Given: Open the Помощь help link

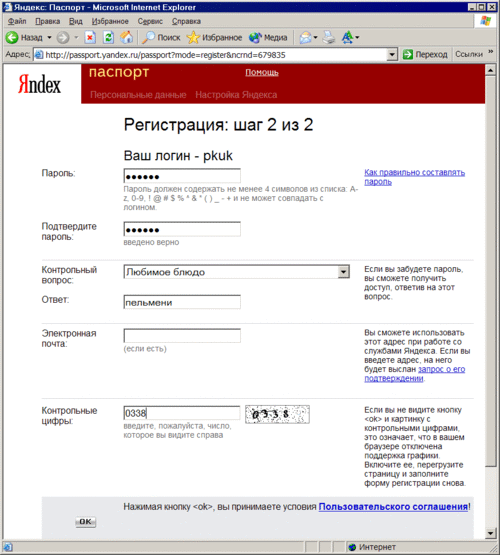Looking at the screenshot, I should (x=262, y=72).
